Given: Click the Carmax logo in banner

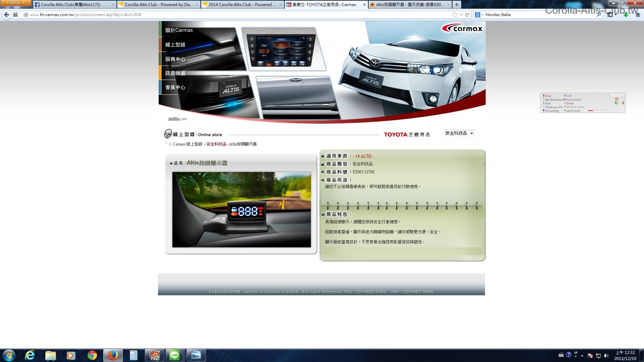Looking at the screenshot, I should click(462, 28).
